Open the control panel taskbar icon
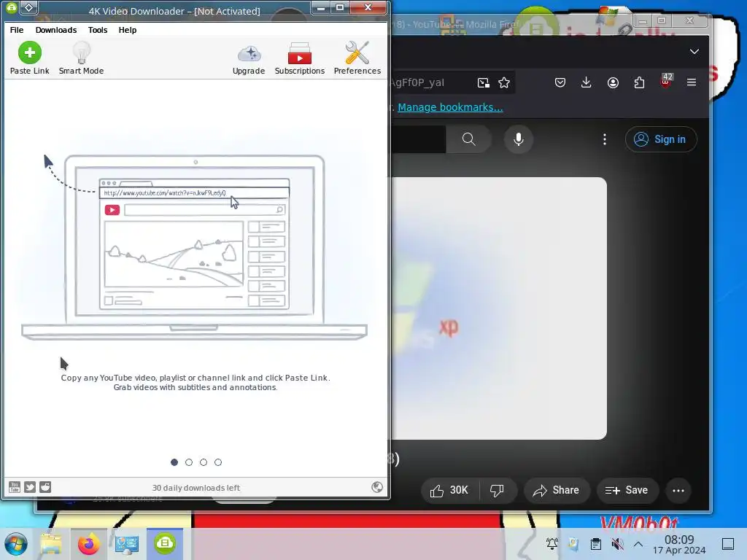Image resolution: width=747 pixels, height=560 pixels. click(127, 544)
